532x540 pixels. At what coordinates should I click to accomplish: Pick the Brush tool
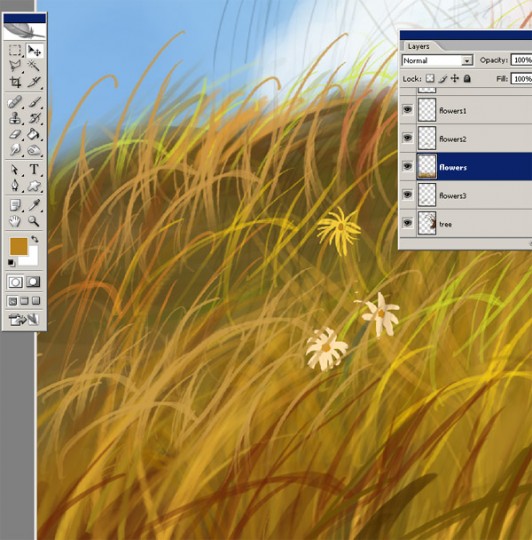pos(34,102)
